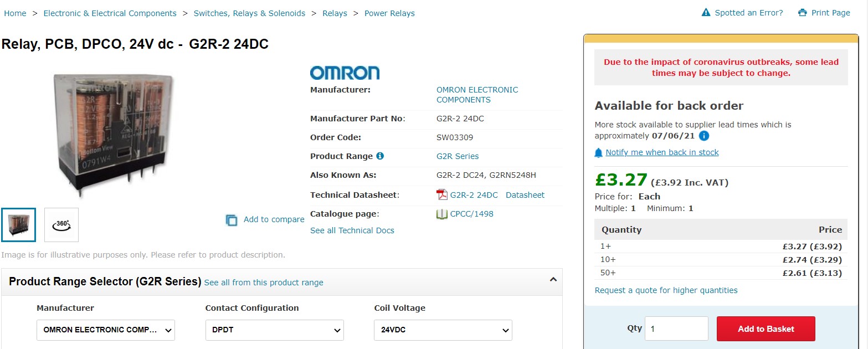The image size is (868, 349).
Task: Click the warning triangle icon beside Spotted an Error
Action: click(706, 13)
